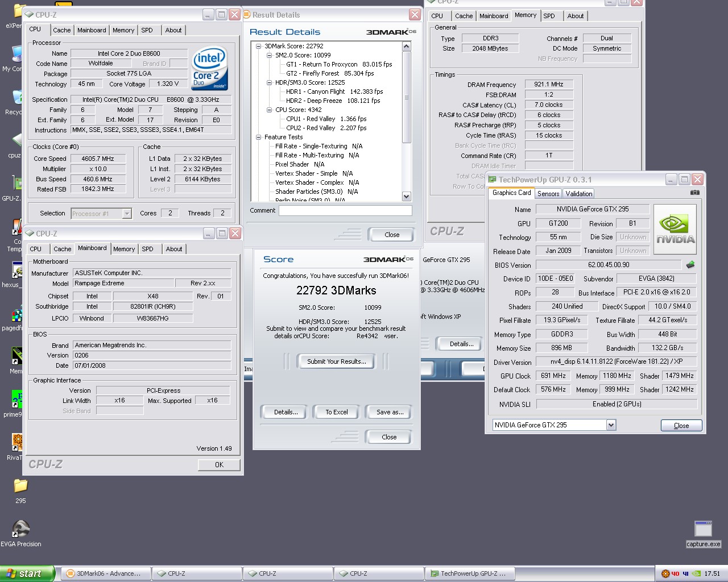Click the NVIDIA logo in GPU-Z
The image size is (728, 582).
pyautogui.click(x=676, y=228)
